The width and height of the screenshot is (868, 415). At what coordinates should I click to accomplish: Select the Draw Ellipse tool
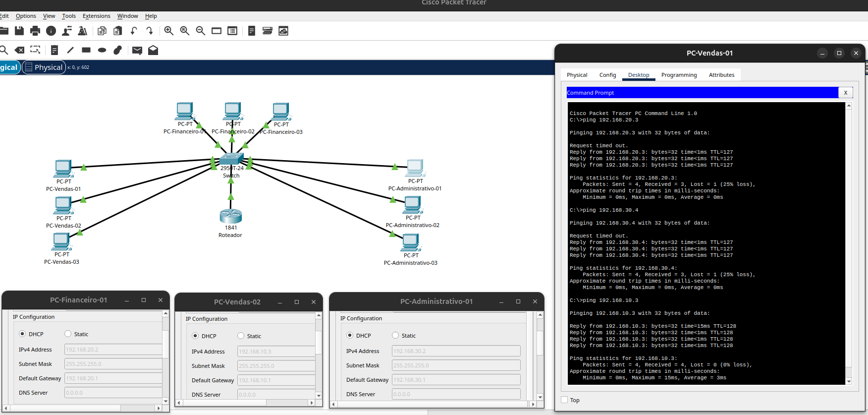point(102,50)
